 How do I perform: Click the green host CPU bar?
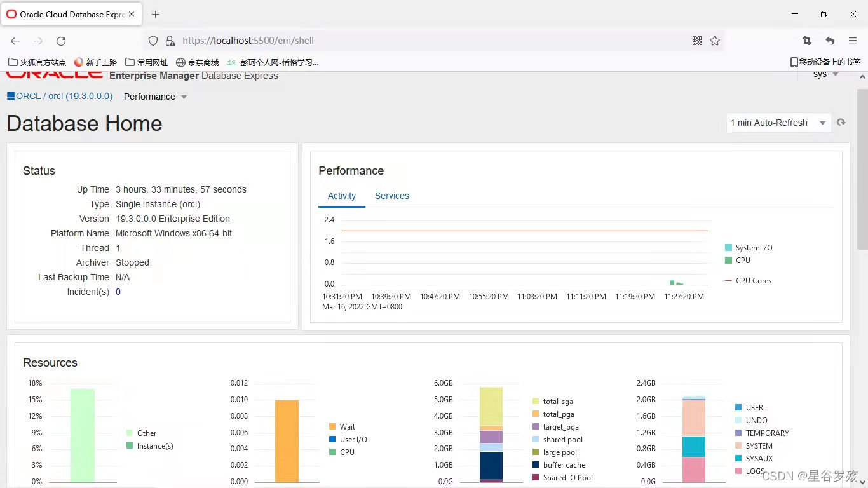[x=83, y=435]
